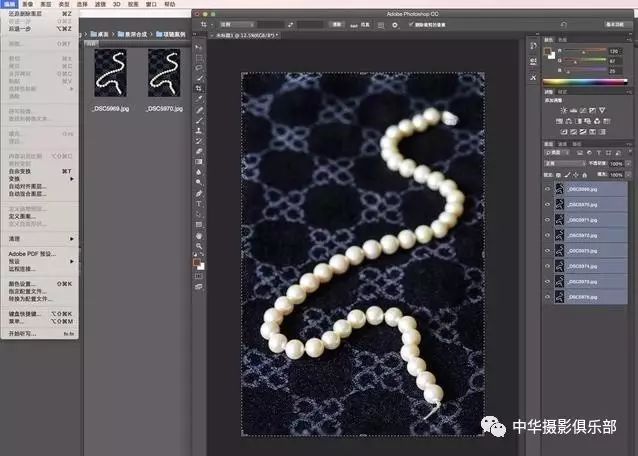Hide the _DSC5969.jpg layer via eye icon
The width and height of the screenshot is (638, 456).
click(x=547, y=189)
